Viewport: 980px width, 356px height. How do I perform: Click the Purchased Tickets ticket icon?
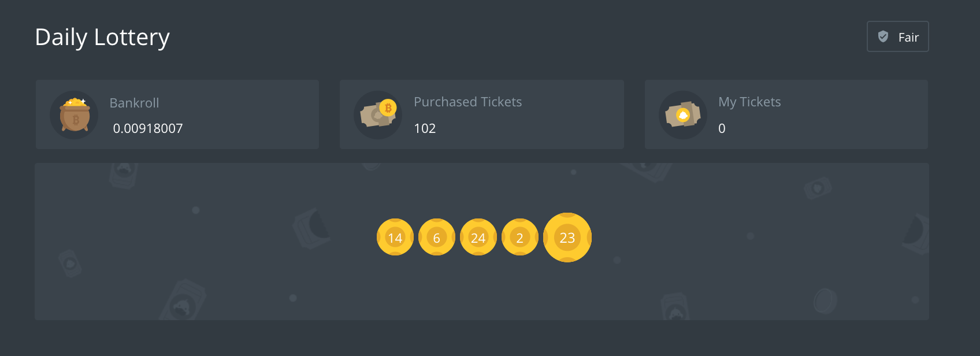[377, 115]
